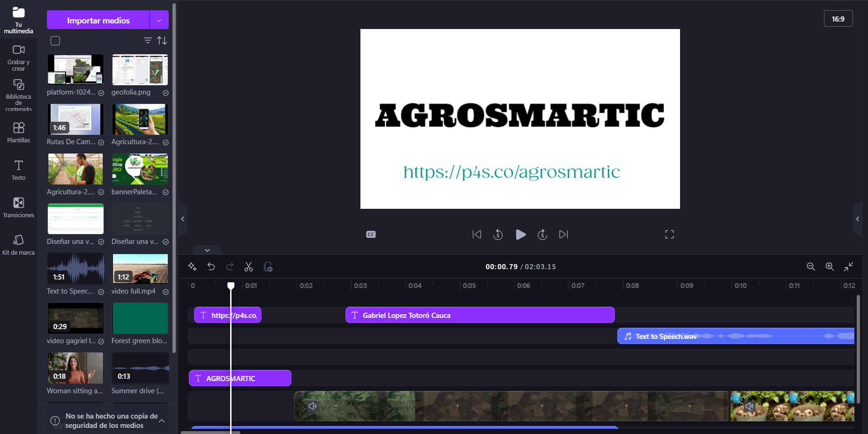Screen dimensions: 868x434
Task: Mute the potato harvest video clip
Action: (x=749, y=406)
